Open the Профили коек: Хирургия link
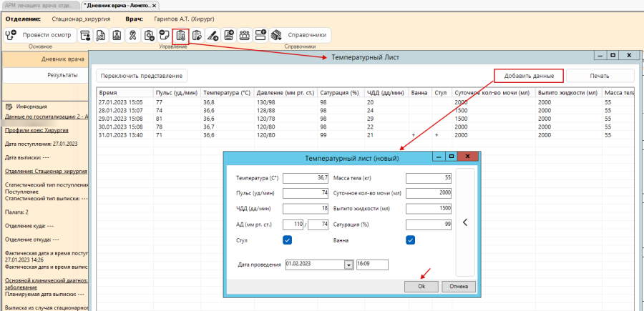The image size is (644, 311). [36, 130]
